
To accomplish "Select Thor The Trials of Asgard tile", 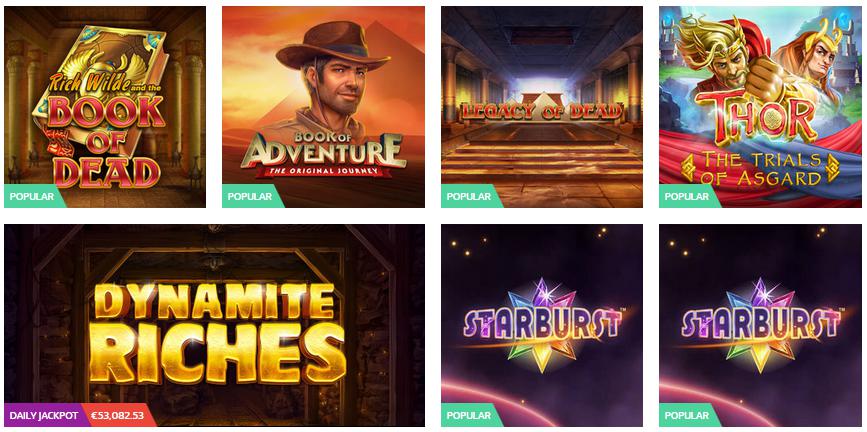I will [x=760, y=107].
